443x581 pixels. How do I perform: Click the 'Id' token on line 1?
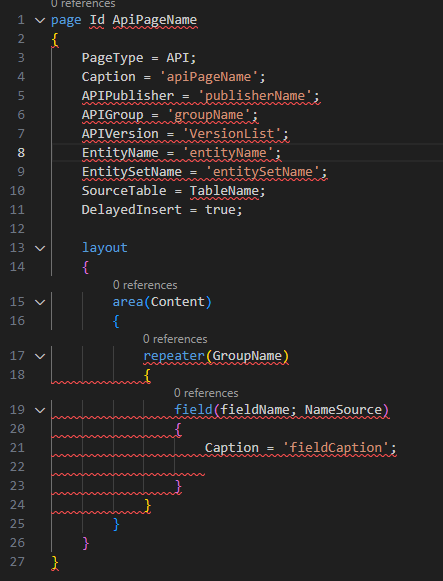pyautogui.click(x=97, y=20)
